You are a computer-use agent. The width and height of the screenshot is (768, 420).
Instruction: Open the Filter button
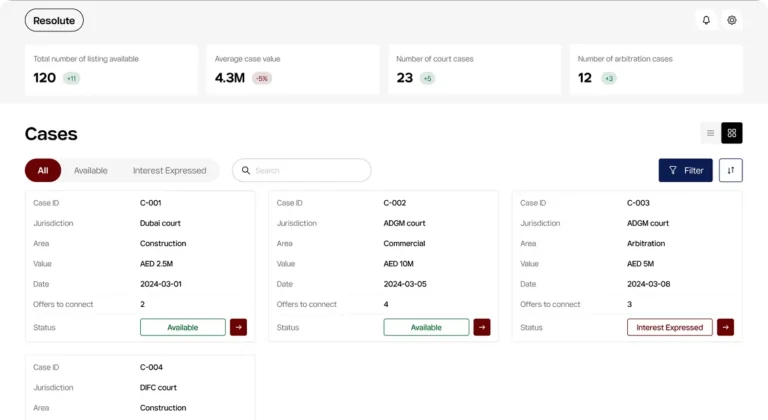685,170
